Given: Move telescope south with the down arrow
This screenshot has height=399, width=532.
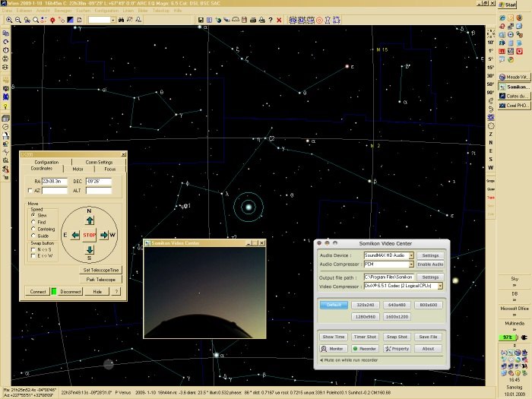Looking at the screenshot, I should (90, 250).
